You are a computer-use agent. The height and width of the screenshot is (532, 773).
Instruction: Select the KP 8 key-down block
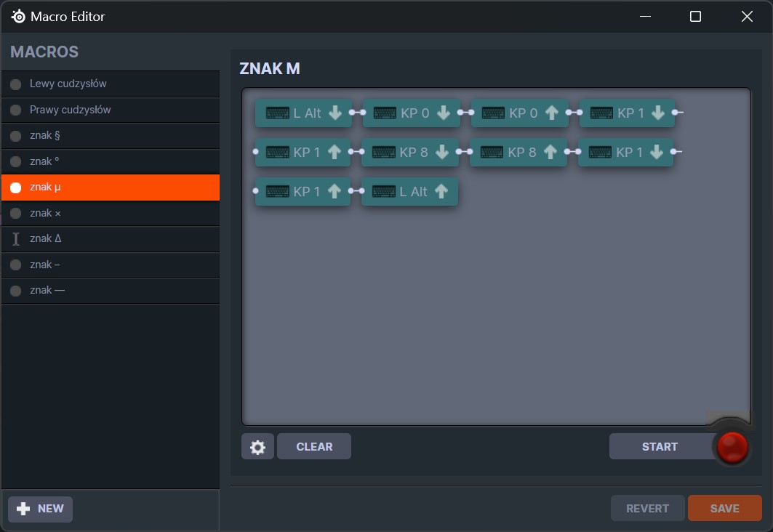[x=410, y=153]
